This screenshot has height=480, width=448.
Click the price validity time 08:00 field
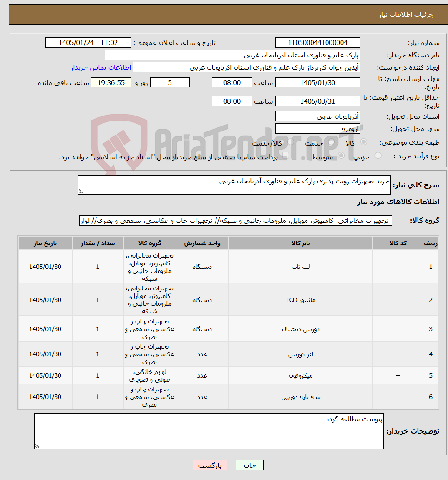coord(232,101)
